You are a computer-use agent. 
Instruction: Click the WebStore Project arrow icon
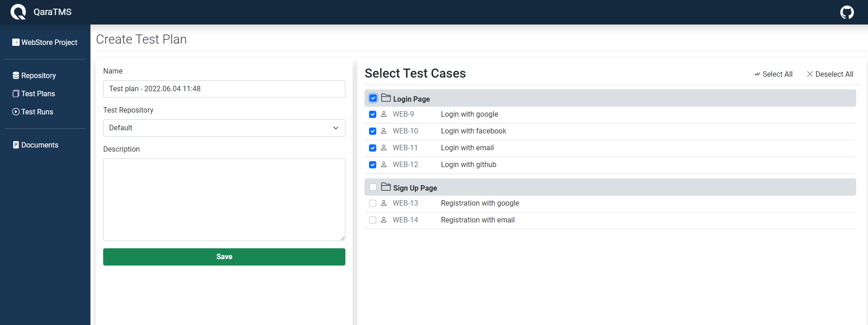coord(16,42)
